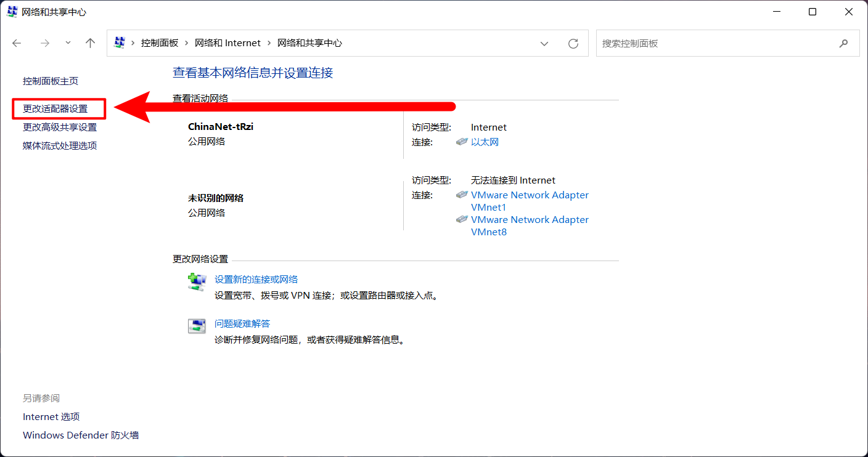868x457 pixels.
Task: Expand chevron after 网络和 Internet breadcrumb
Action: click(269, 43)
